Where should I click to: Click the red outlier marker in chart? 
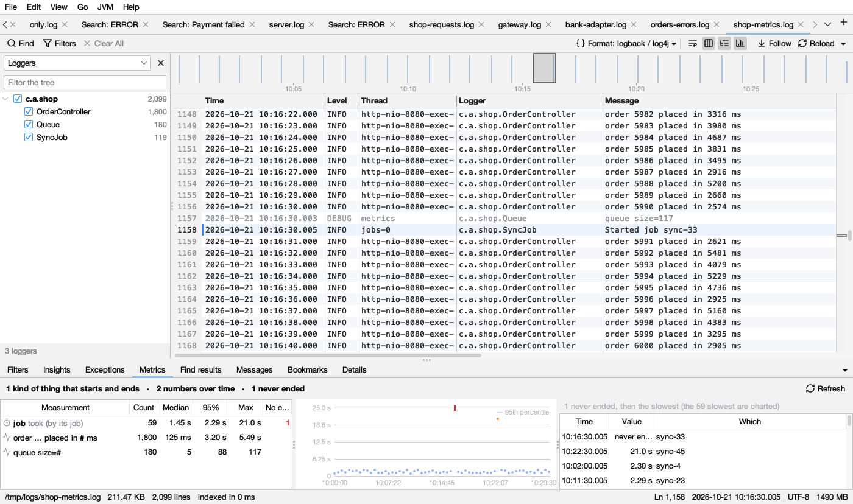[455, 408]
